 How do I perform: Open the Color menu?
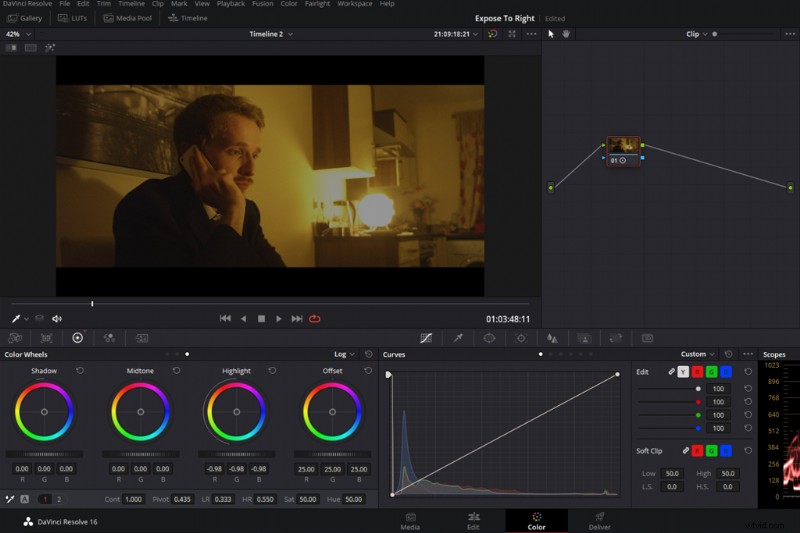pos(289,4)
